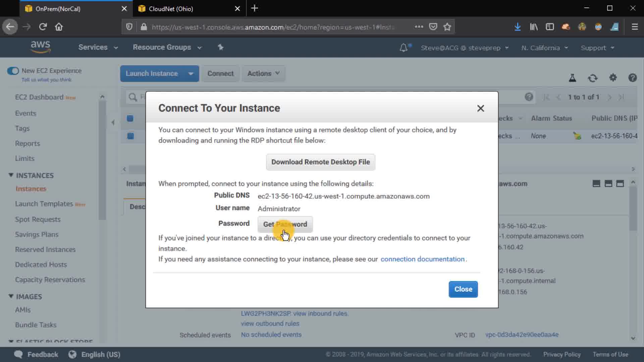Image resolution: width=644 pixels, height=362 pixels.
Task: Uncheck the selected instance row checkbox
Action: [130, 136]
